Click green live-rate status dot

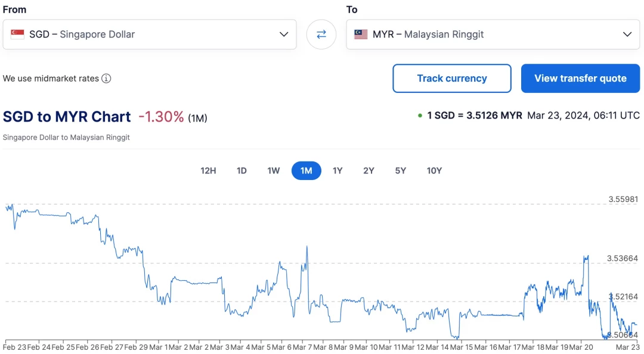pyautogui.click(x=420, y=116)
